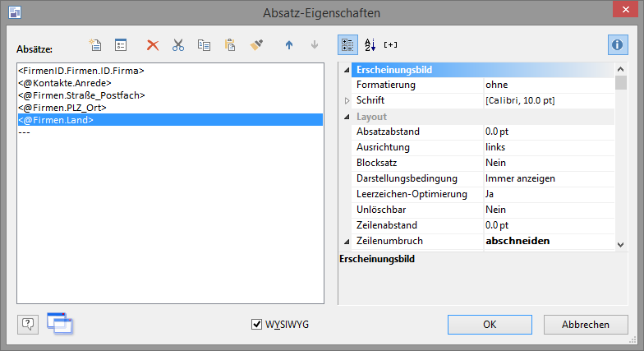
Task: Cut the paragraph using the scissors icon
Action: [177, 46]
